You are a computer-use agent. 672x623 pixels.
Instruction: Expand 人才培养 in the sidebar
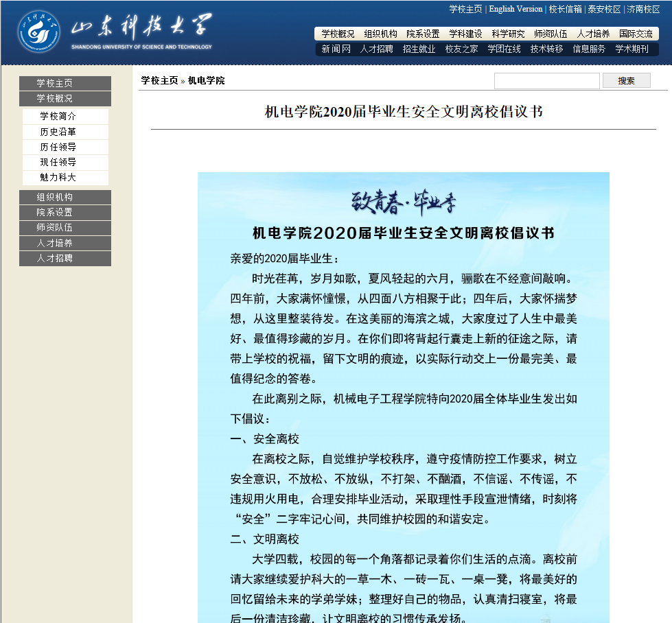tap(65, 243)
